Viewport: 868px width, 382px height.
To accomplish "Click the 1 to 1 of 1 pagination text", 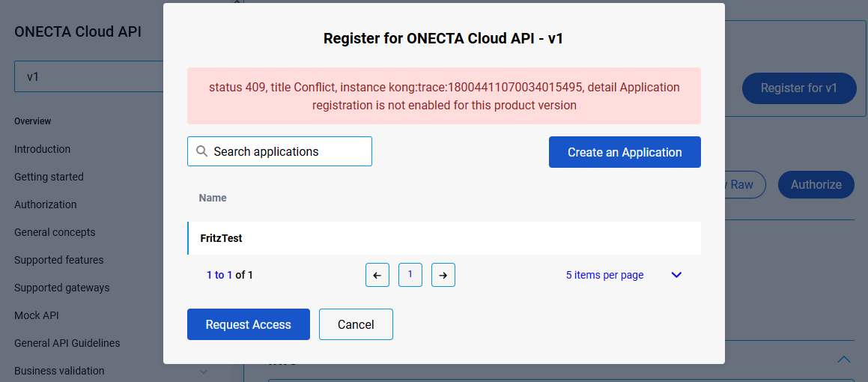I will coord(230,275).
